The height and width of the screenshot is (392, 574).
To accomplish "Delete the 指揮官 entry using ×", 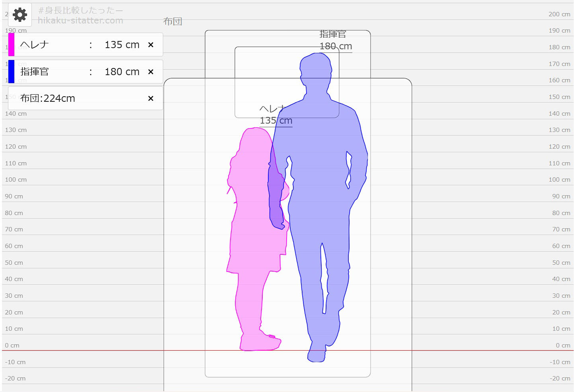I will 150,72.
